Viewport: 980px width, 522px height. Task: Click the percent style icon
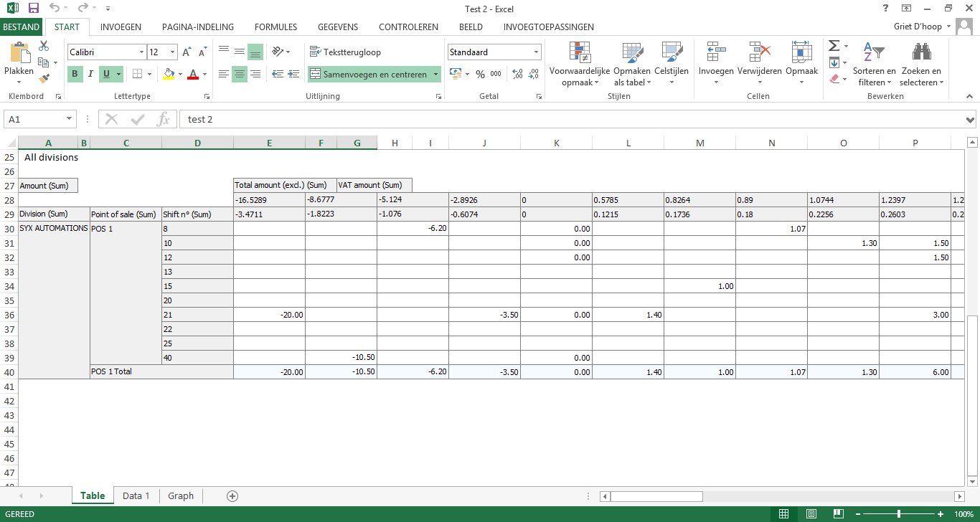click(x=480, y=74)
